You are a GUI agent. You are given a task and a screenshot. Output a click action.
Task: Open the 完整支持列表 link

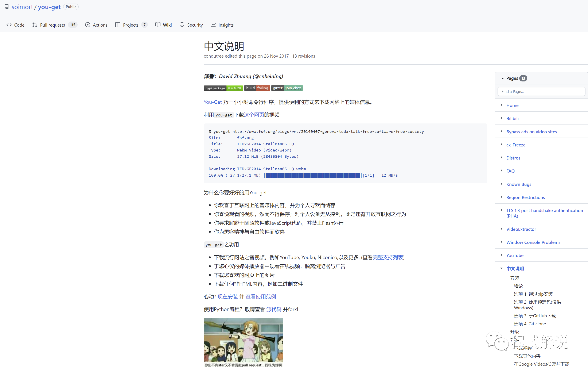[x=388, y=257]
